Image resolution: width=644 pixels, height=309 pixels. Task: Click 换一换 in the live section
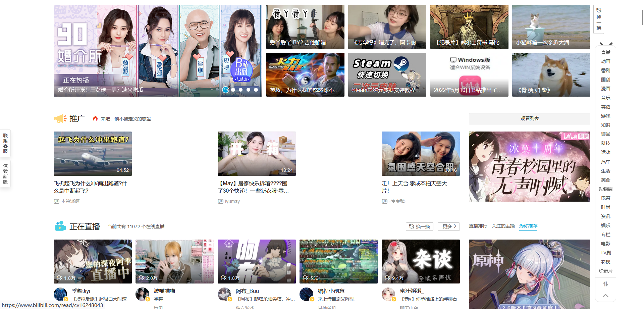coord(420,226)
